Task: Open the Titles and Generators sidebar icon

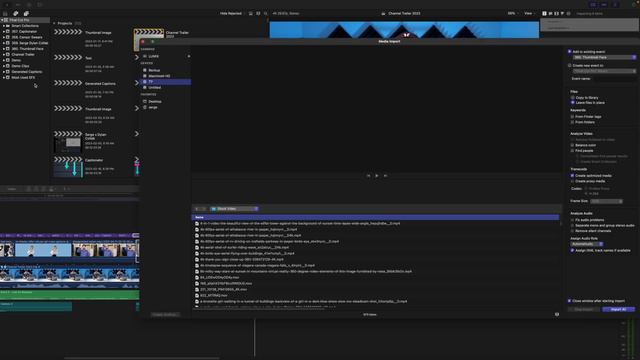Action: tap(26, 13)
